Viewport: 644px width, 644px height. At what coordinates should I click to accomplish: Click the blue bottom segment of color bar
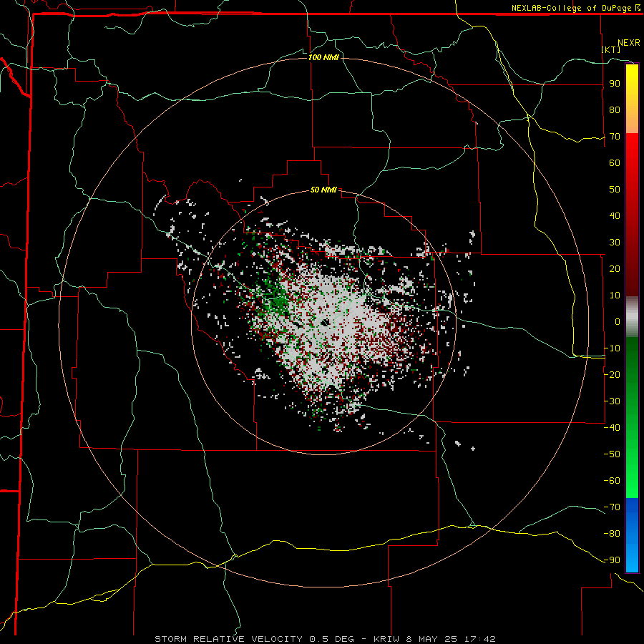[632, 535]
